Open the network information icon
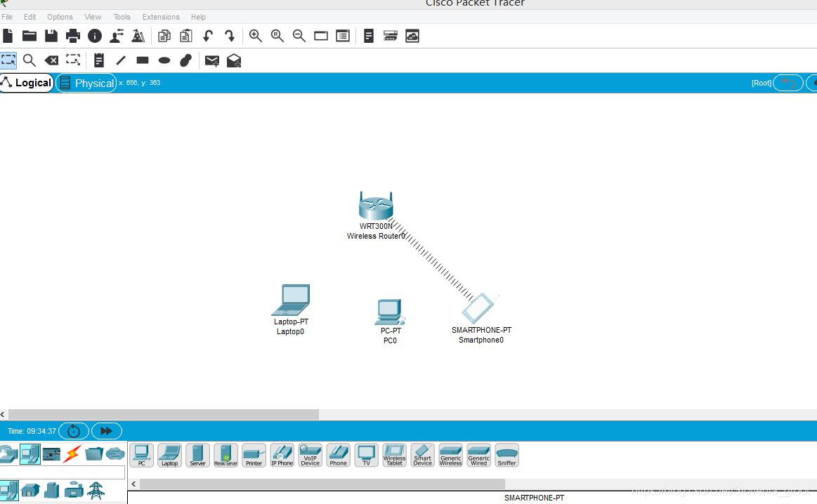Viewport: 817px width, 504px height. pyautogui.click(x=95, y=36)
